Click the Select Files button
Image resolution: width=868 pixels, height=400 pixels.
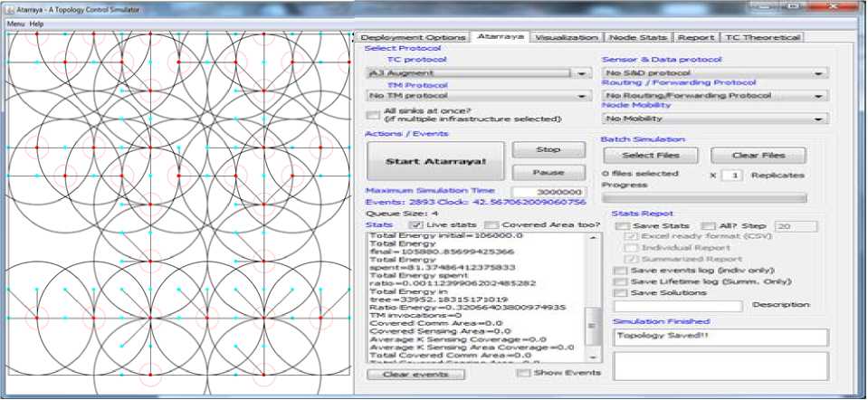point(649,156)
